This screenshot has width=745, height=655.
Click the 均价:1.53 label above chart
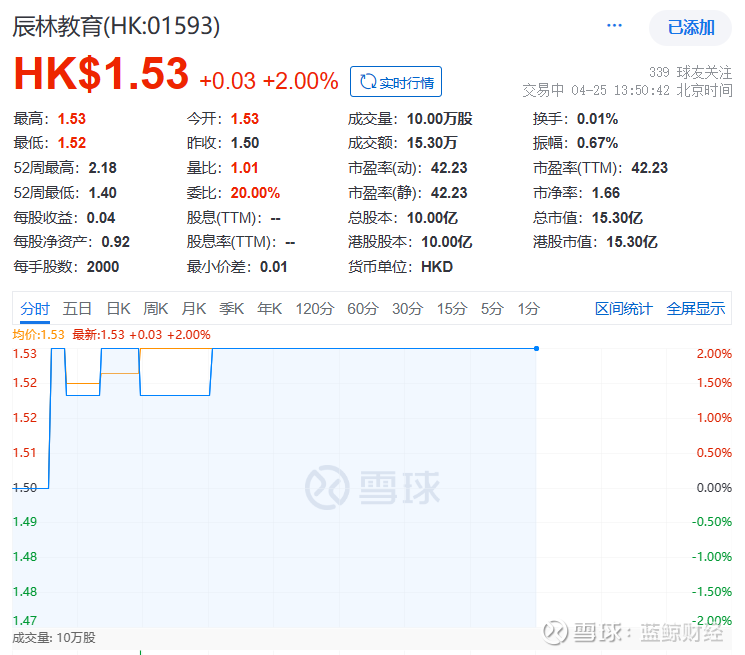(x=38, y=335)
